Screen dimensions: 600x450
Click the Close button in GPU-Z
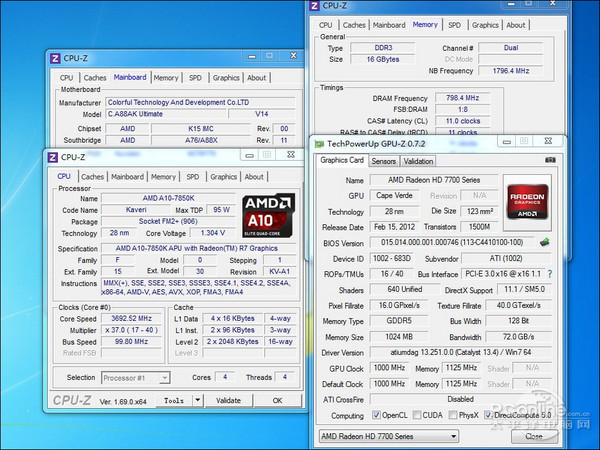[534, 436]
